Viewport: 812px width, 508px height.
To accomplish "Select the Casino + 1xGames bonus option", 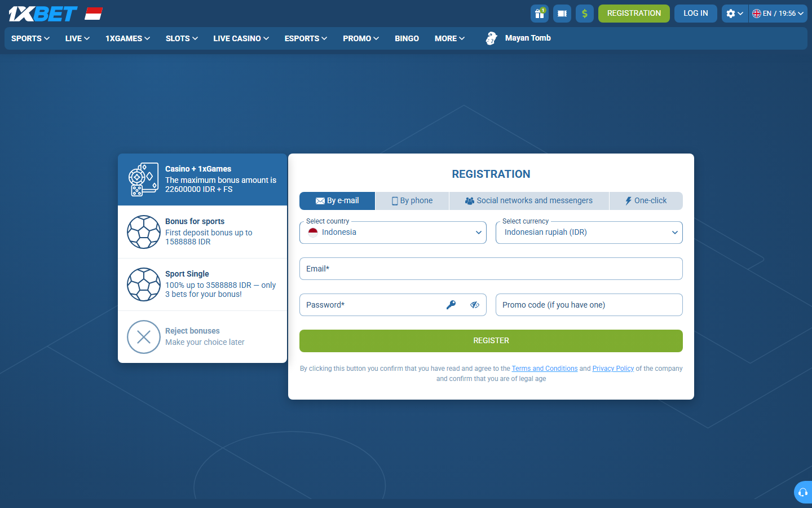I will (202, 179).
